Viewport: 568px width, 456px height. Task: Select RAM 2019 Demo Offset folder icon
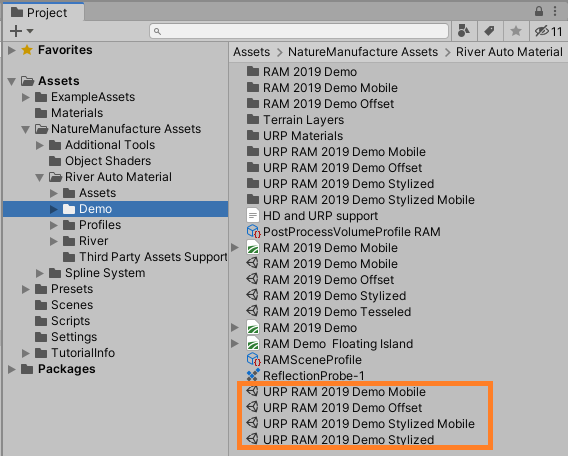pos(253,104)
